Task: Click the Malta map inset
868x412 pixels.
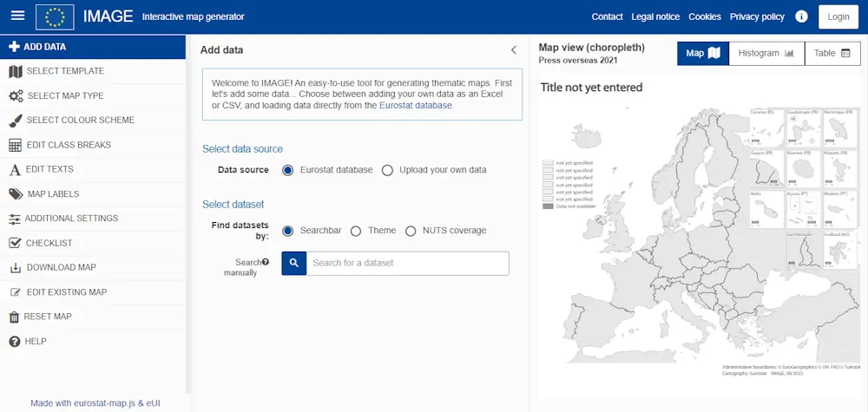Action: coord(766,209)
